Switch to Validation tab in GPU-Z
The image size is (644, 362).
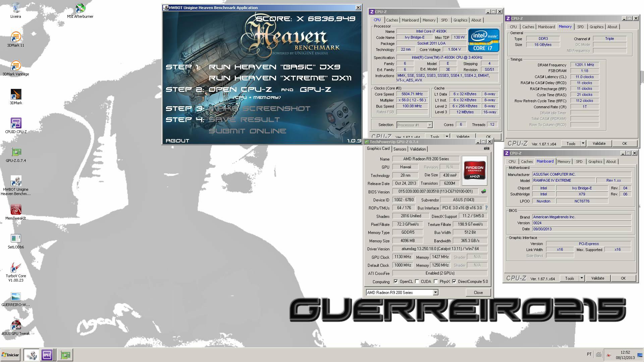(x=418, y=149)
